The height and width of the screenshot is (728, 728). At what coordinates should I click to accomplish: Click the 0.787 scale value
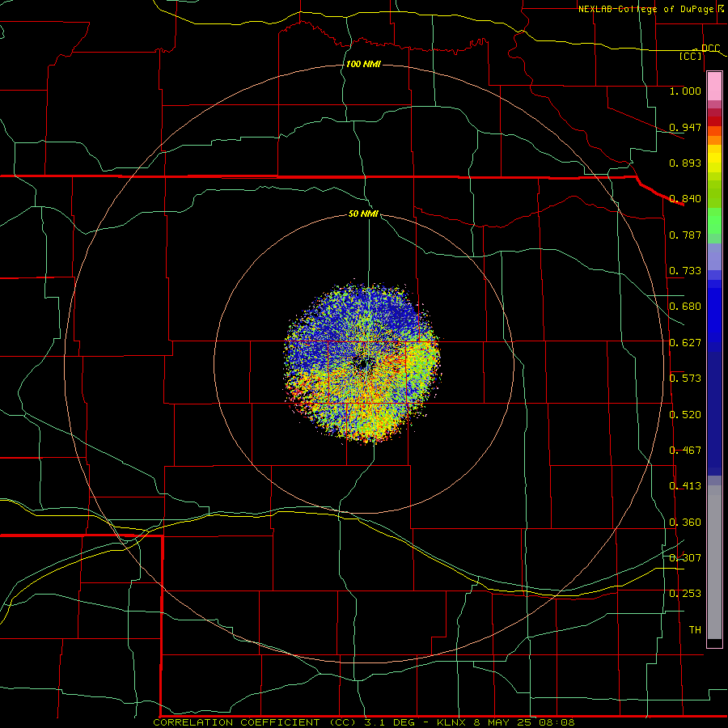(685, 235)
